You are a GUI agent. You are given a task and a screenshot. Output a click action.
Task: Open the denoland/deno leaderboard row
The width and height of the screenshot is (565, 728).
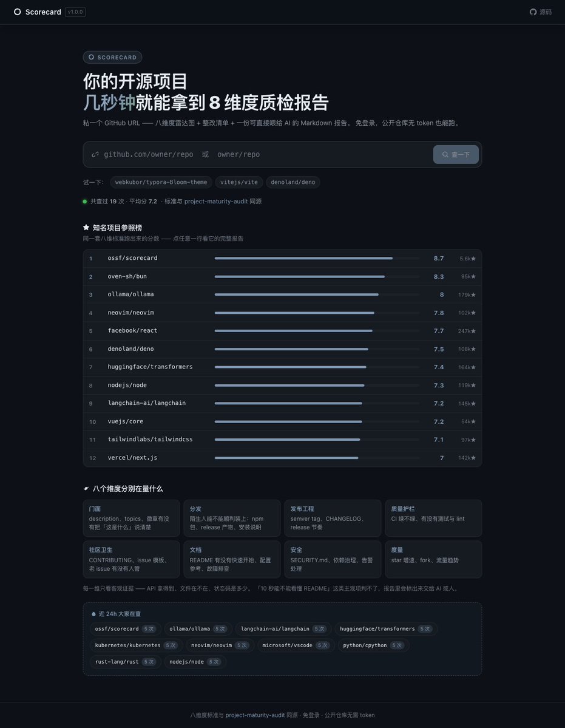point(283,349)
